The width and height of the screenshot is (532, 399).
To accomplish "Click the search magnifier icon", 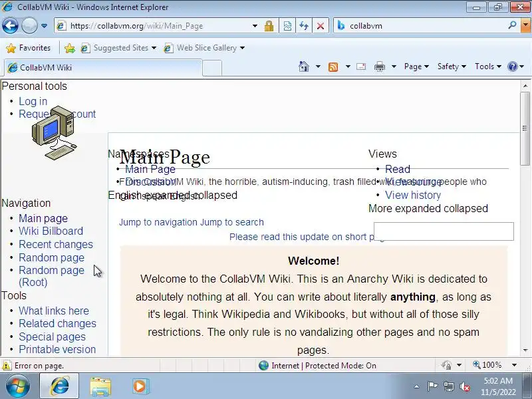I will [x=512, y=25].
